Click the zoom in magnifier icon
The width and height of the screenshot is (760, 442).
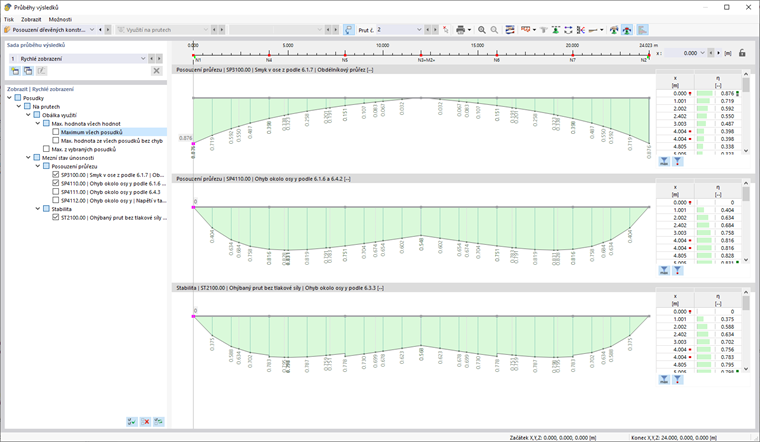[x=482, y=30]
